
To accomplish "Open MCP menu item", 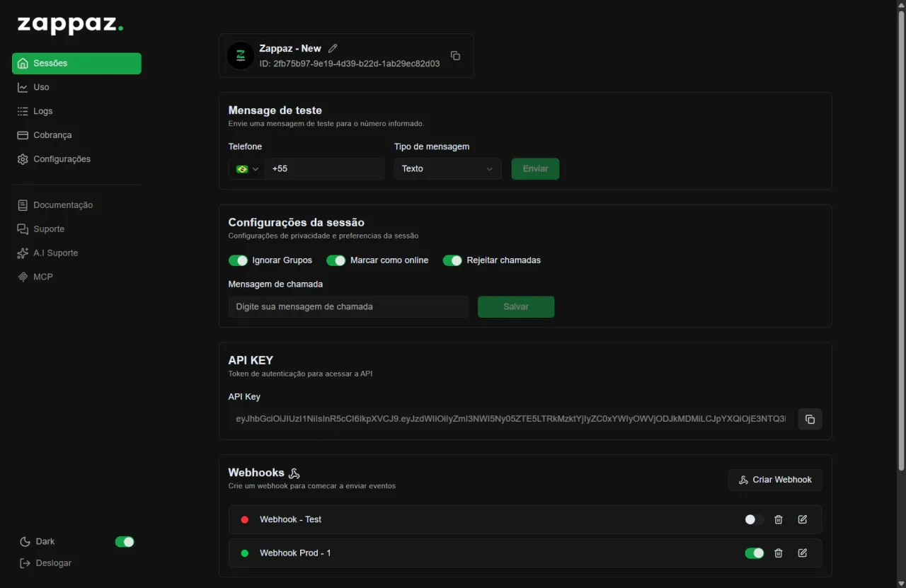I will click(76, 277).
